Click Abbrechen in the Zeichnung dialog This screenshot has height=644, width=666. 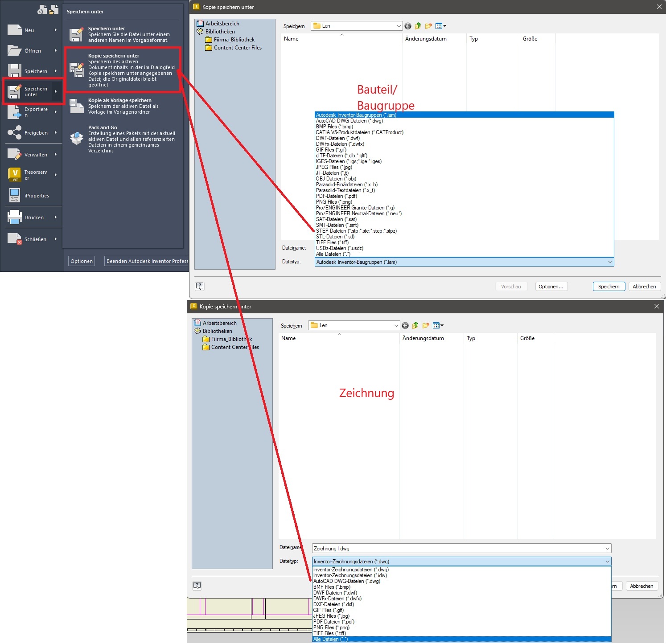tap(641, 586)
